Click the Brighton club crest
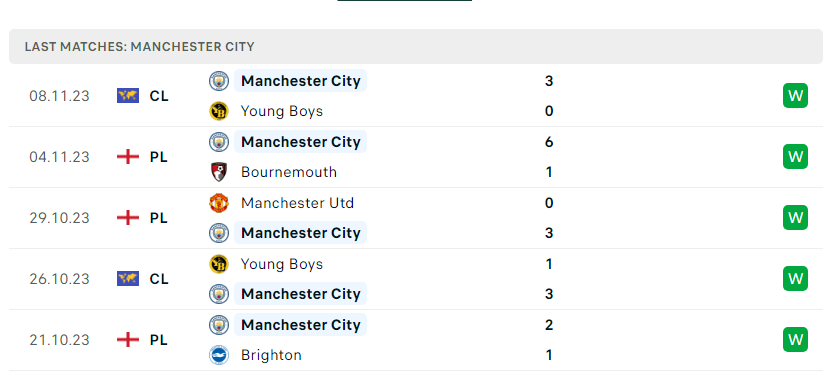The height and width of the screenshot is (384, 826). pos(219,355)
